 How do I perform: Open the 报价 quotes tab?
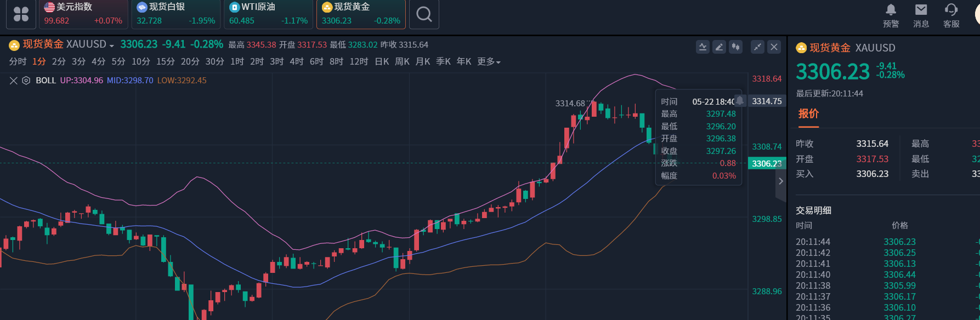[x=808, y=114]
